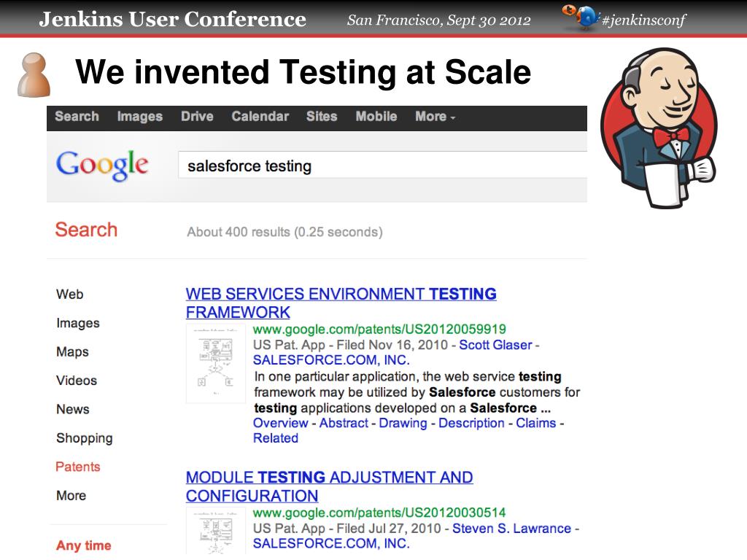The height and width of the screenshot is (560, 747).
Task: Open the Claims link
Action: pyautogui.click(x=536, y=423)
